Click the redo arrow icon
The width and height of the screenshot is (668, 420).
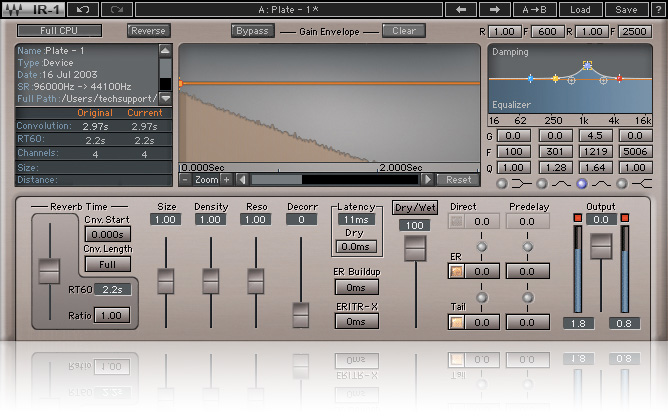point(116,9)
